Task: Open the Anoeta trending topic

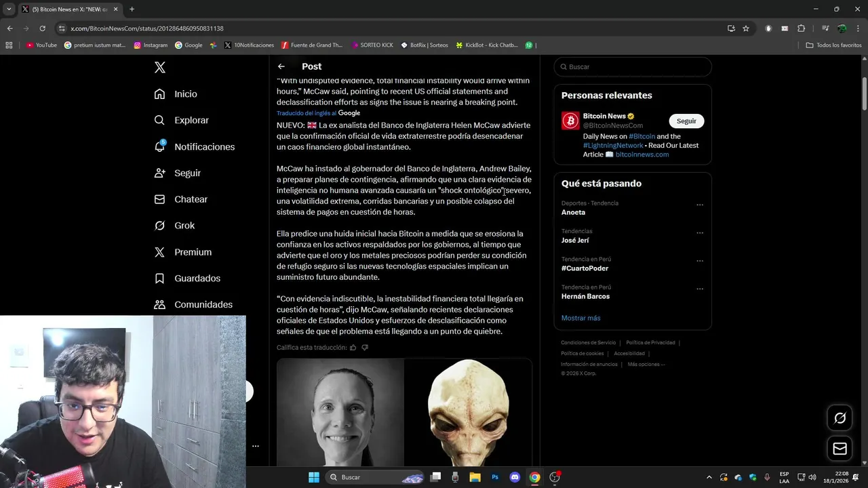Action: [x=573, y=212]
